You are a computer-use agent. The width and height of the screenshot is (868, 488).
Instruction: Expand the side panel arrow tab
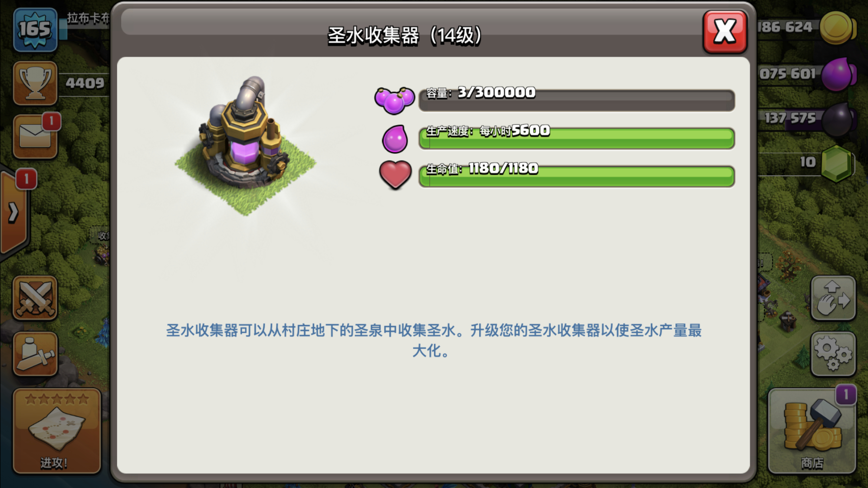coord(14,213)
